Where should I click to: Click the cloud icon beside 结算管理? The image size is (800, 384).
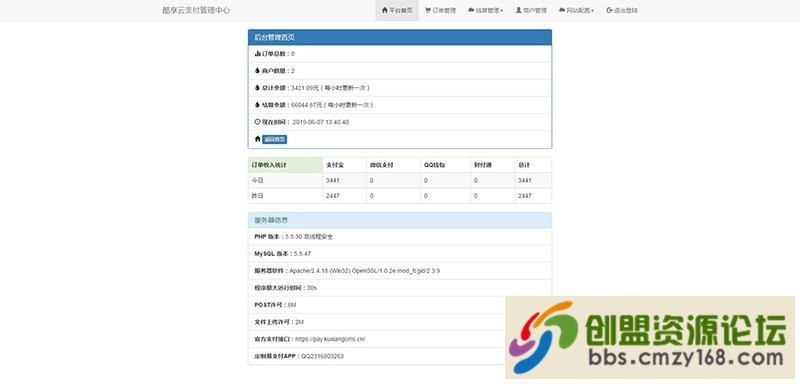471,10
